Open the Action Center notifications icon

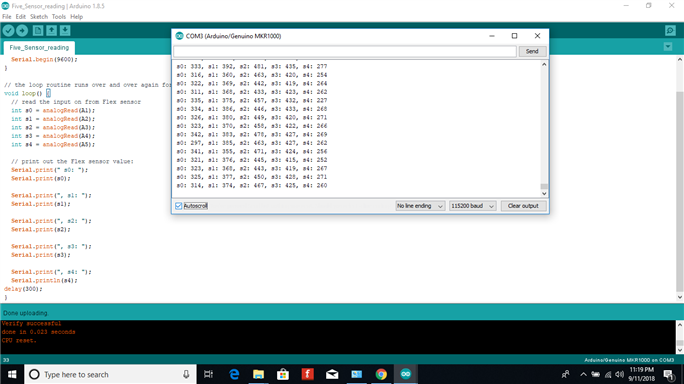[x=668, y=374]
